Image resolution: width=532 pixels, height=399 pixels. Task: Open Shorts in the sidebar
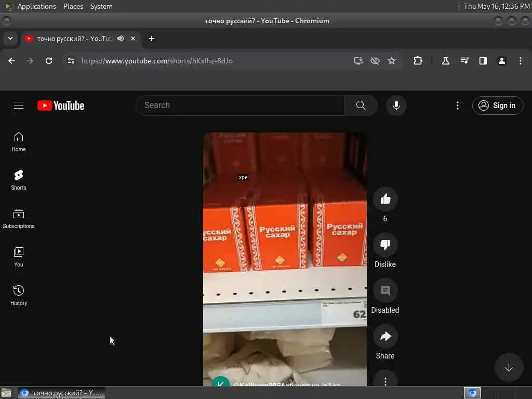19,180
